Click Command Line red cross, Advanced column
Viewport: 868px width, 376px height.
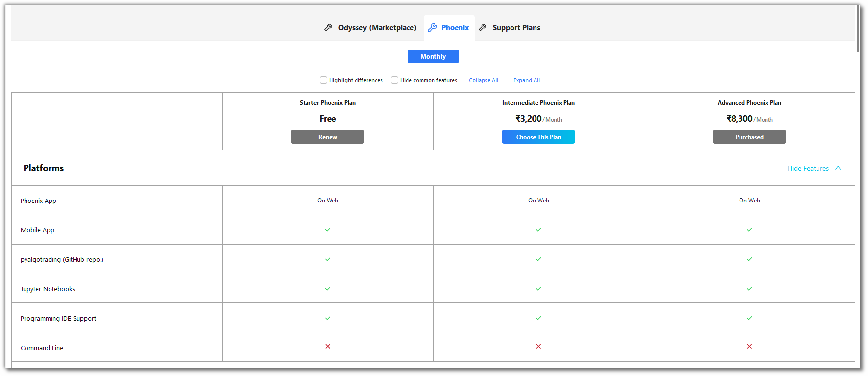pos(749,346)
